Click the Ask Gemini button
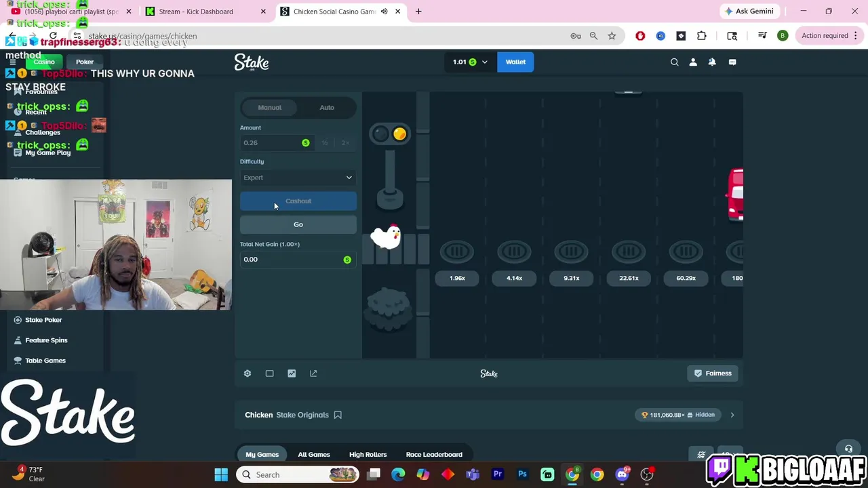868x488 pixels. pyautogui.click(x=749, y=12)
